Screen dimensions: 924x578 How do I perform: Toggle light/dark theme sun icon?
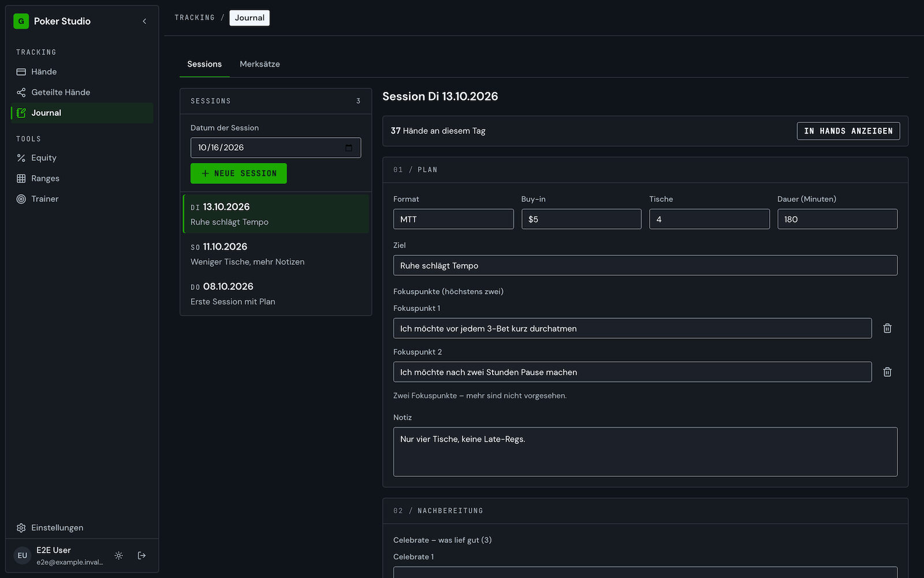[118, 555]
